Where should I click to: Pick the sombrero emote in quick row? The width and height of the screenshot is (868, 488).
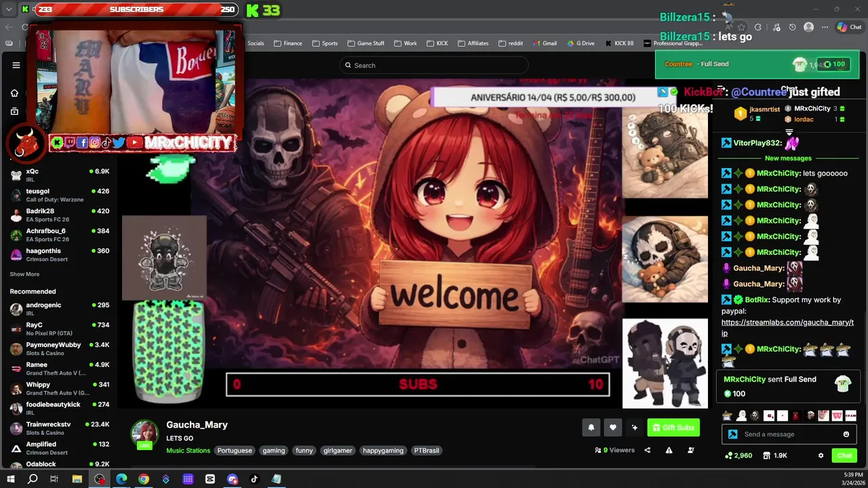coord(727,415)
